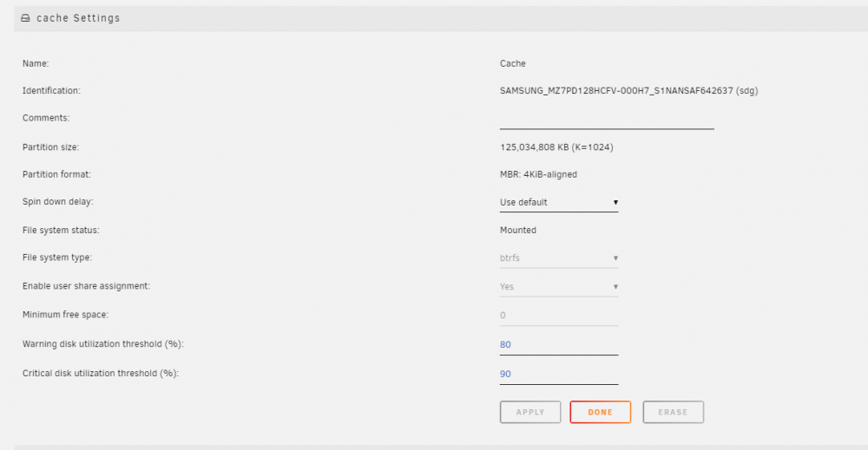Open Enable user share assignment dropdown
Screen dimensions: 868x450
(558, 287)
